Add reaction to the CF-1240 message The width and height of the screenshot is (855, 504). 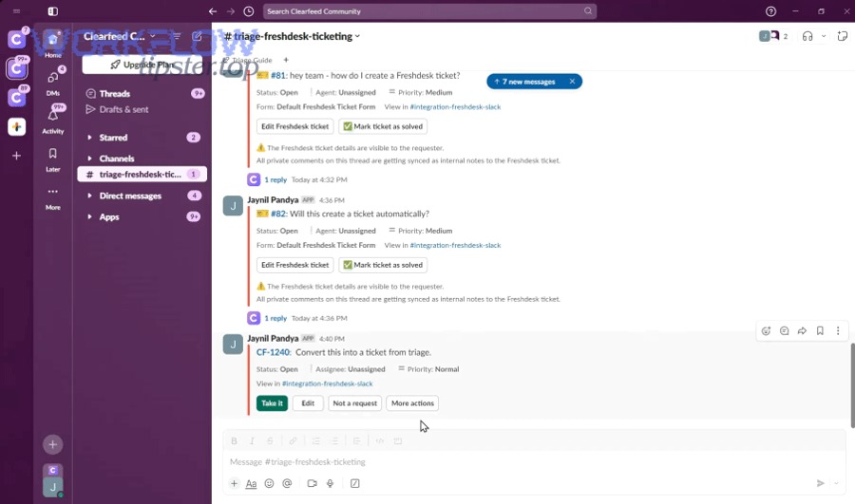tap(766, 330)
